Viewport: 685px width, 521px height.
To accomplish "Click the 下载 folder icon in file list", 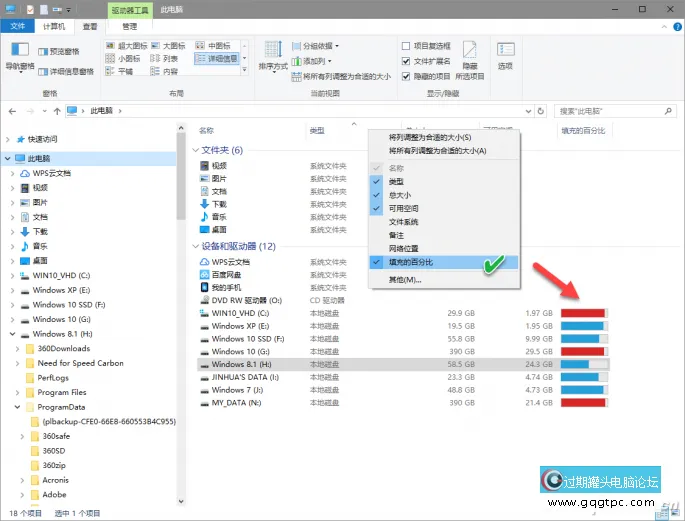I will 205,204.
